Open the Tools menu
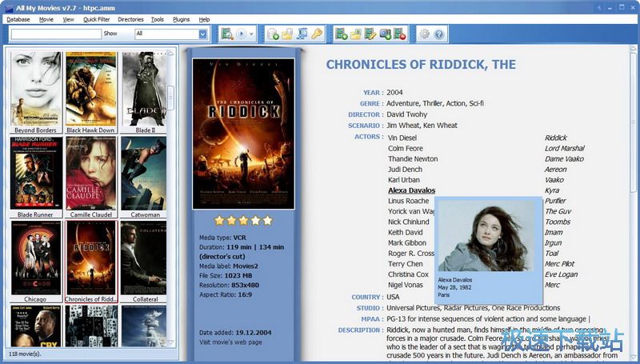This screenshot has width=640, height=364. 157,18
